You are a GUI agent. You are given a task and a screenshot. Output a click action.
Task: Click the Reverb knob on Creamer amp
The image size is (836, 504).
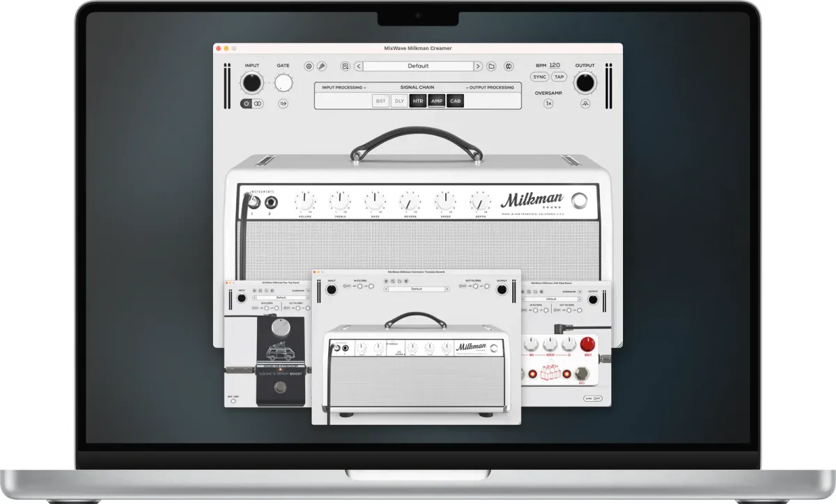tap(410, 202)
